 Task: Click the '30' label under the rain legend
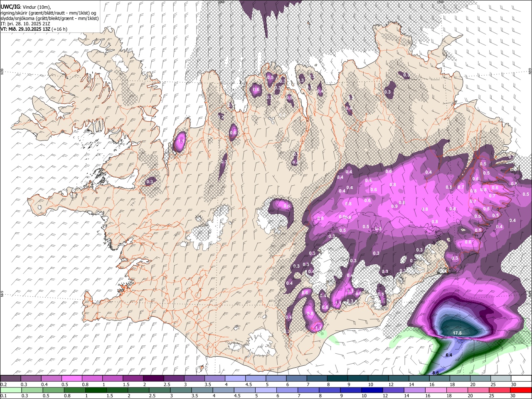(x=514, y=396)
